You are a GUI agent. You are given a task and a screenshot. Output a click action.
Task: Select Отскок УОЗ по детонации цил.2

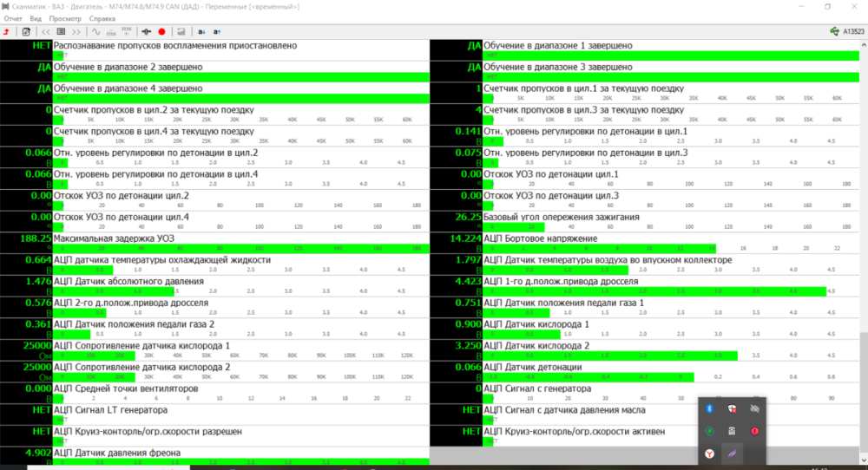coord(214,200)
